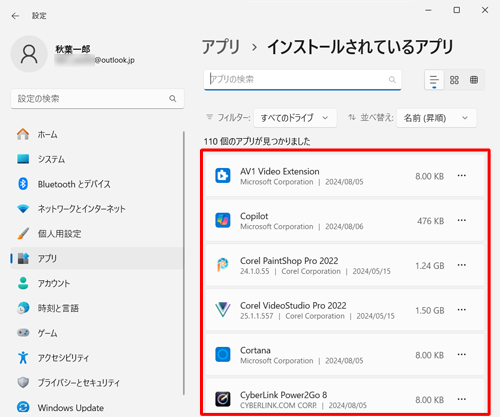This screenshot has height=417, width=500.
Task: Open Windows Update settings
Action: click(x=97, y=407)
